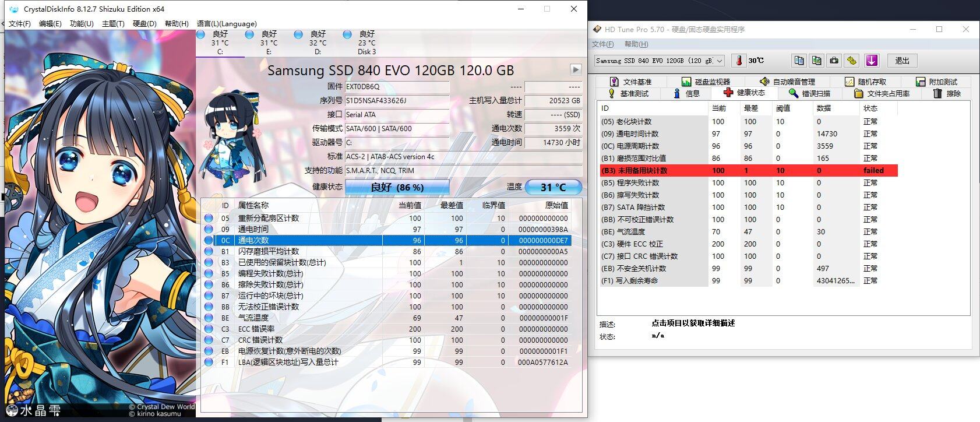Switch to the 基准测试 tab

628,93
